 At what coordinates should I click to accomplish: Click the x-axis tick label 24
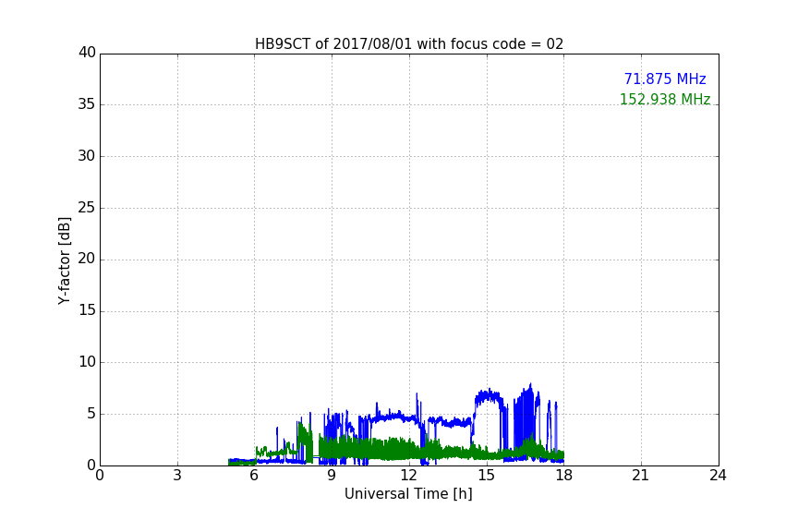[718, 476]
